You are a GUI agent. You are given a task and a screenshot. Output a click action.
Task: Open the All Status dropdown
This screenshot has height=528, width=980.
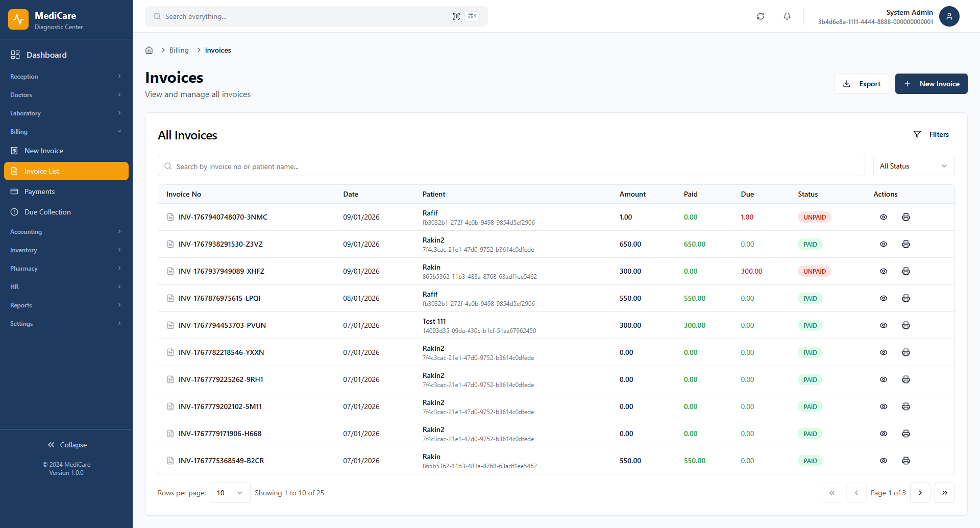point(913,166)
